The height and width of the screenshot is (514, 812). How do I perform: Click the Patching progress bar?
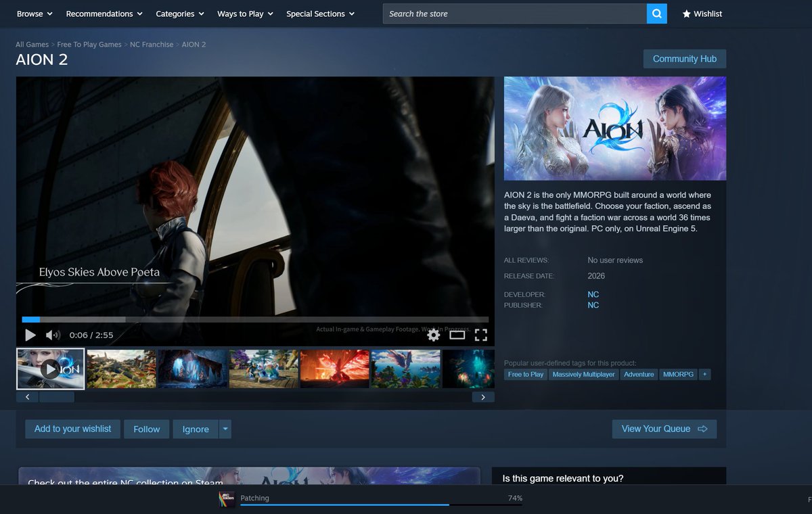coord(381,505)
